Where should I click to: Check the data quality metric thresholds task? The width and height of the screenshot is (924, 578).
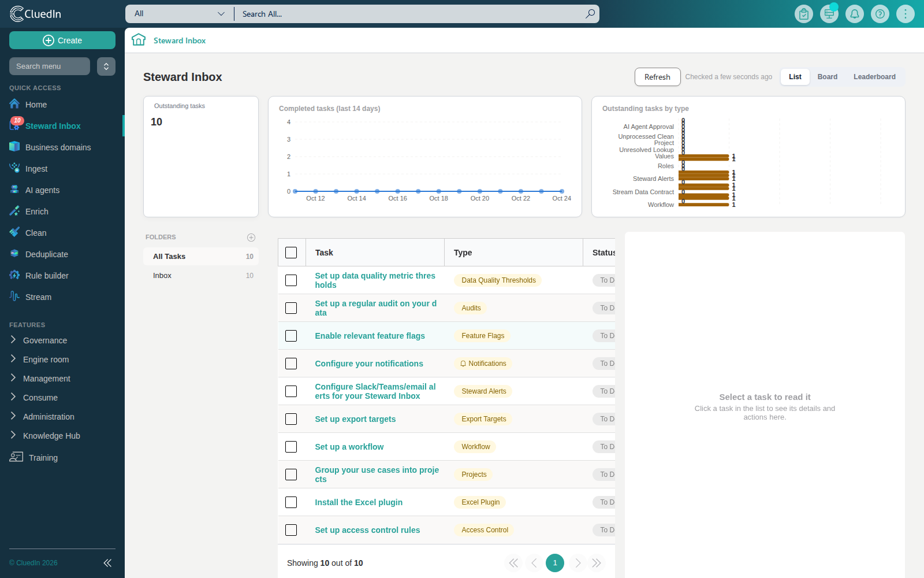(291, 280)
